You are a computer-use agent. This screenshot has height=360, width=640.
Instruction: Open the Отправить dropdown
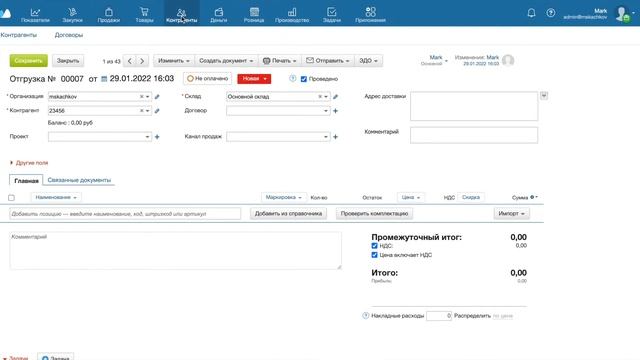[x=328, y=61]
